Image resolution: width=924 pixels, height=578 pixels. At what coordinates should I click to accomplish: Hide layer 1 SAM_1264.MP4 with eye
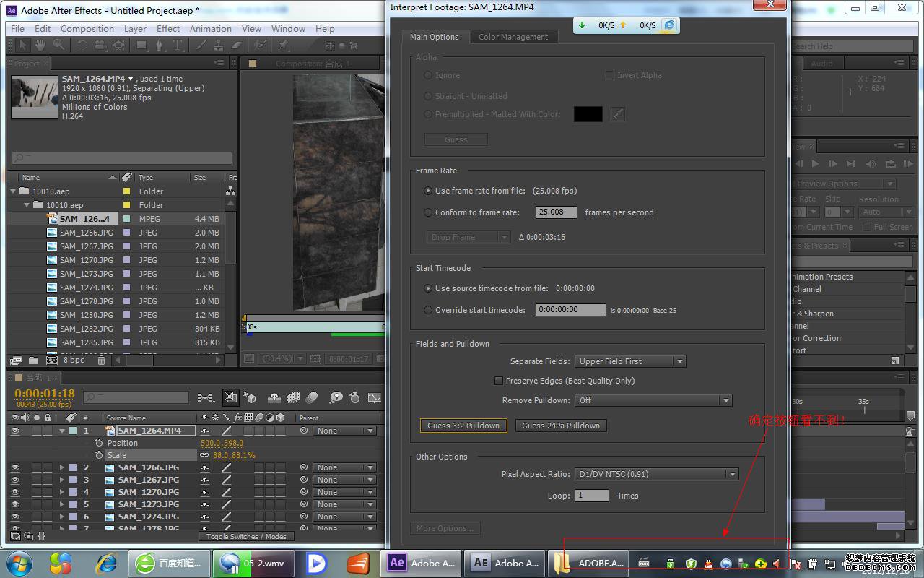pos(15,431)
